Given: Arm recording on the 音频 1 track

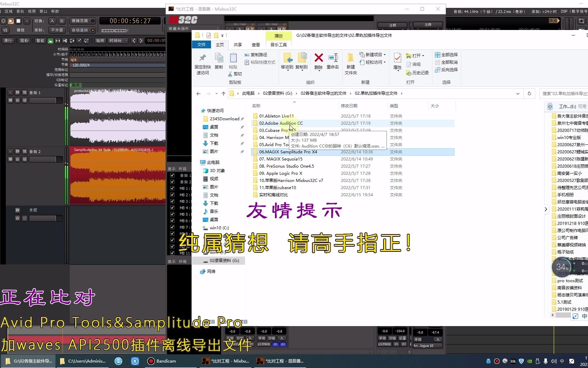Looking at the screenshot, I should pos(11,92).
